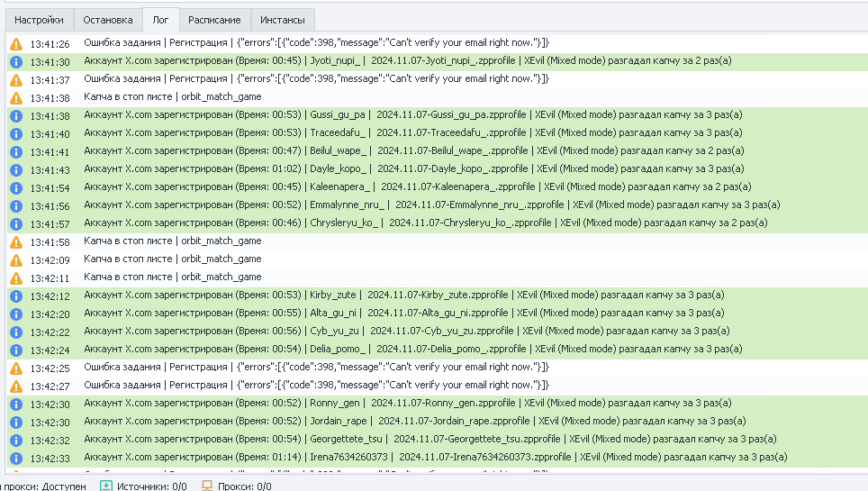Select log message for Kirby_zute registration
The width and height of the screenshot is (868, 491).
coord(404,295)
